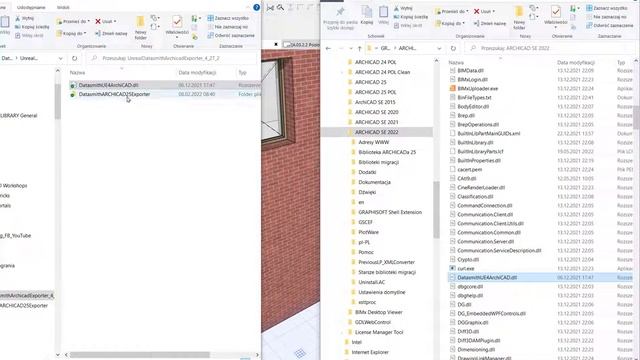
Task: Click the folder tree scrollbar in ARCHICAD SE 2022 window
Action: coord(436,210)
